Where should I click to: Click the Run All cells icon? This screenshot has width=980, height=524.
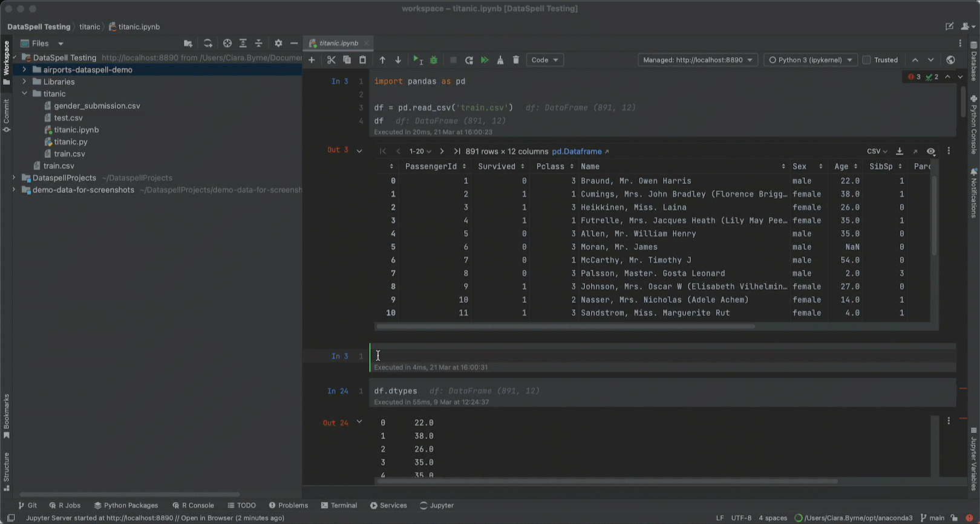click(x=485, y=60)
